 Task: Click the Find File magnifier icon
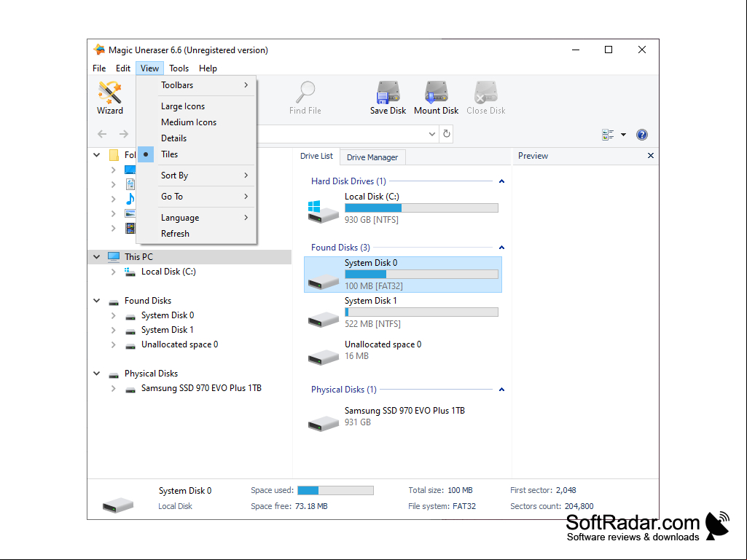tap(305, 92)
